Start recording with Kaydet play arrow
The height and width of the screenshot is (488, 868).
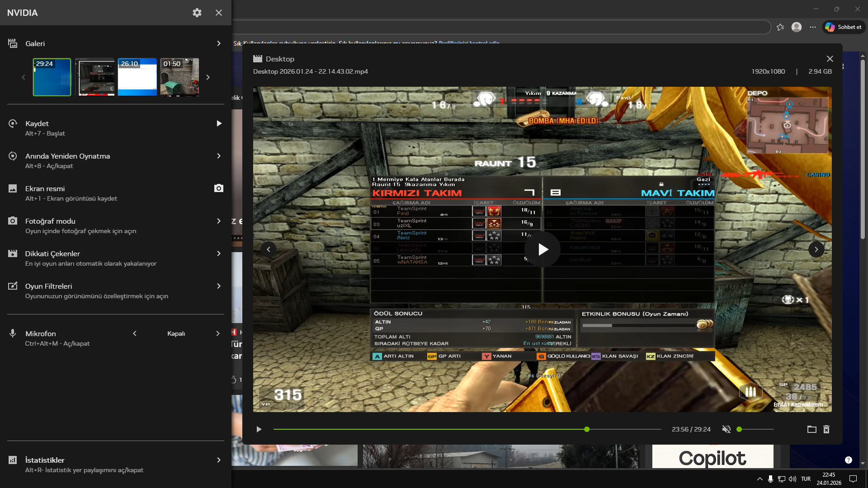coord(219,123)
